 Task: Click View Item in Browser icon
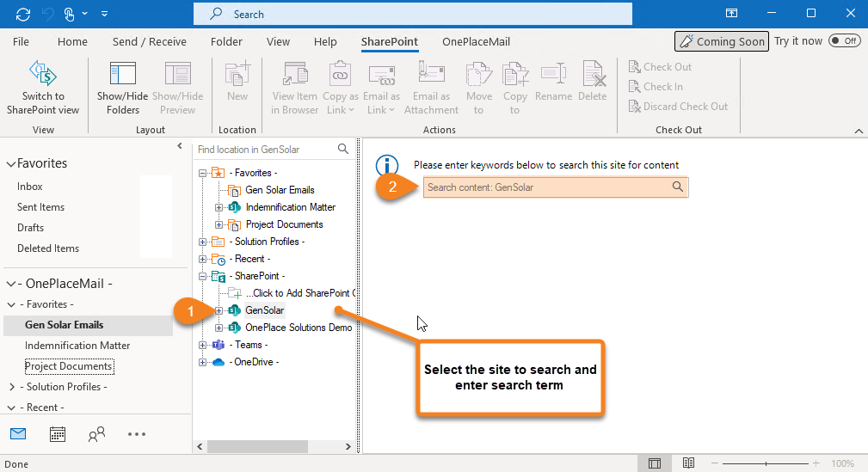point(295,74)
